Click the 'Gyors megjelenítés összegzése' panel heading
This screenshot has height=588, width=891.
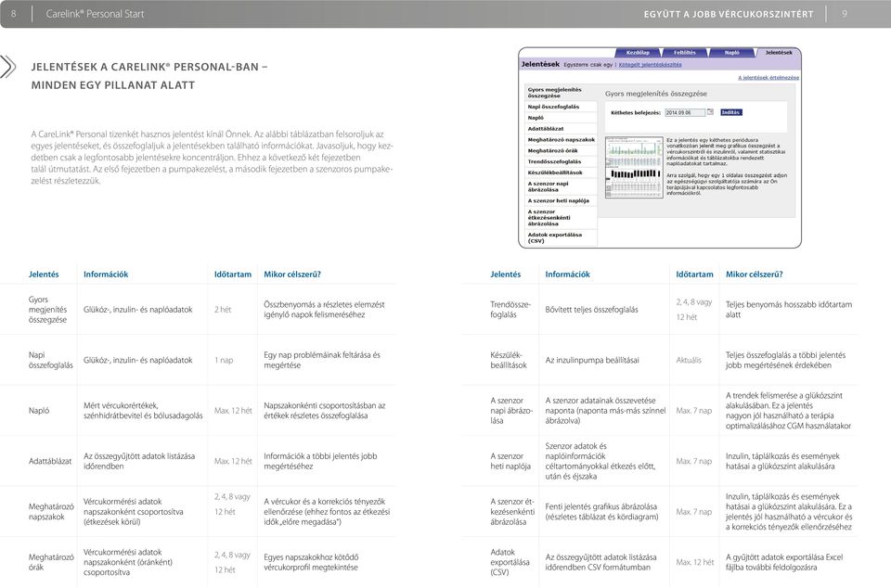click(x=656, y=94)
